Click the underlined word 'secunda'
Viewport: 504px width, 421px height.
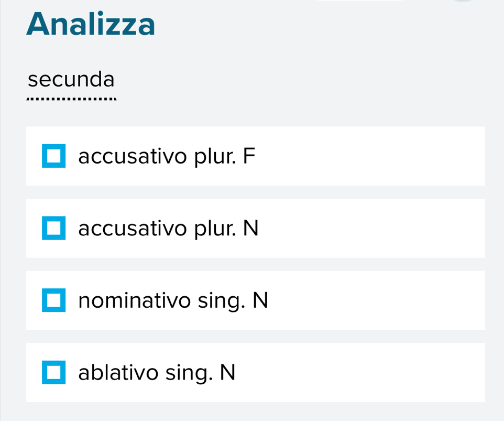pyautogui.click(x=71, y=80)
